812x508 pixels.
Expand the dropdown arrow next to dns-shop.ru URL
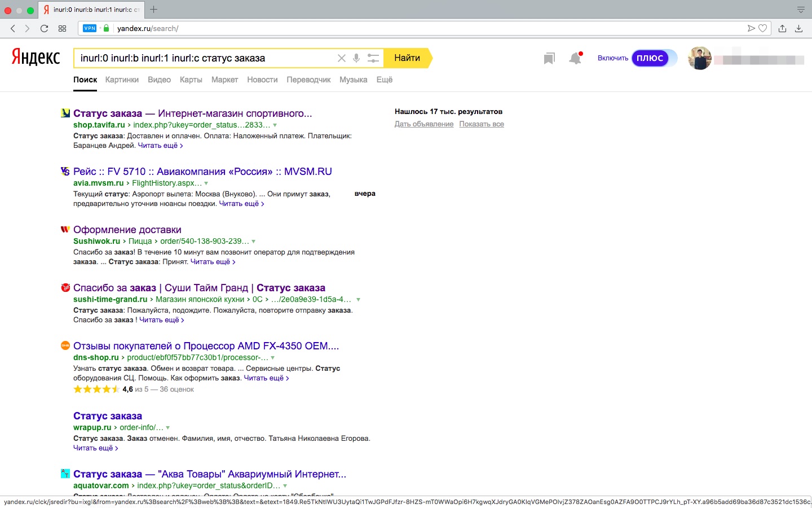coord(273,358)
